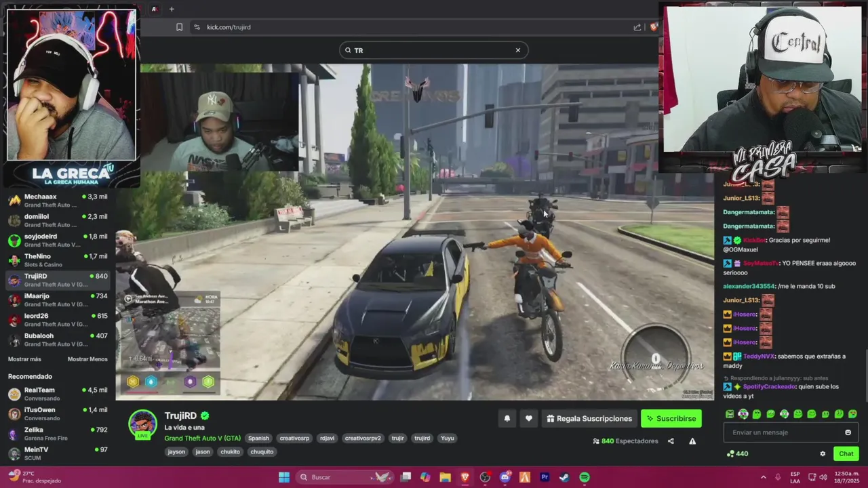
Task: Select the jayson tag
Action: pos(176,451)
